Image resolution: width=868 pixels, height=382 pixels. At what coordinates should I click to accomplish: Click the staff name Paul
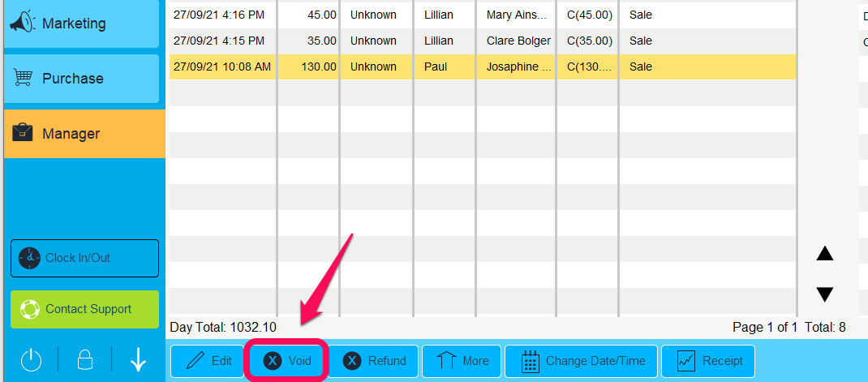pyautogui.click(x=436, y=67)
